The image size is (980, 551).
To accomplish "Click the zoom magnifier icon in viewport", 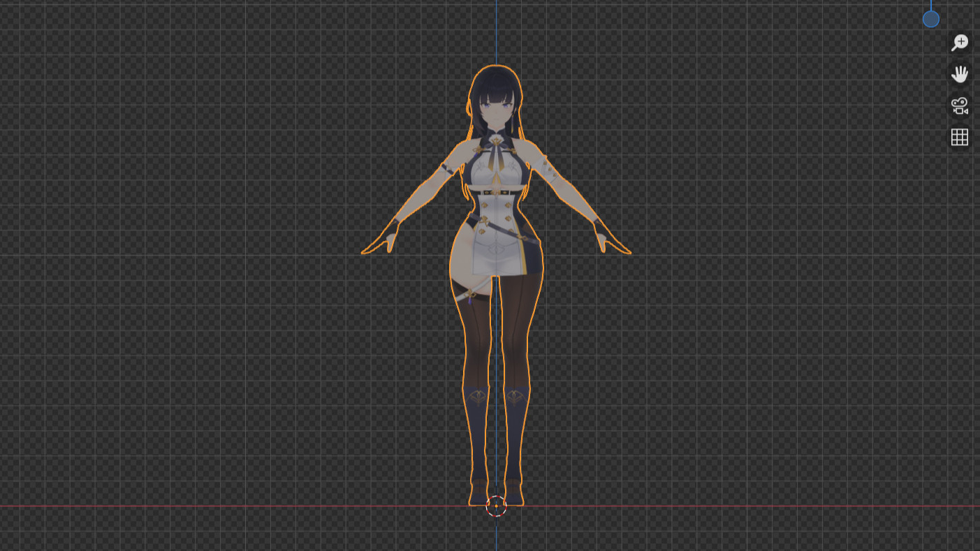I will coord(960,43).
